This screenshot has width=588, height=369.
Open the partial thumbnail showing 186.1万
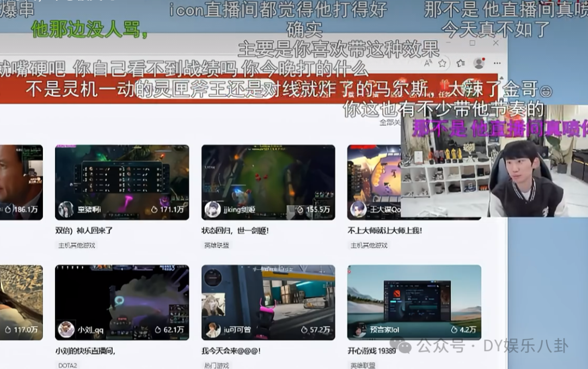[x=21, y=182]
